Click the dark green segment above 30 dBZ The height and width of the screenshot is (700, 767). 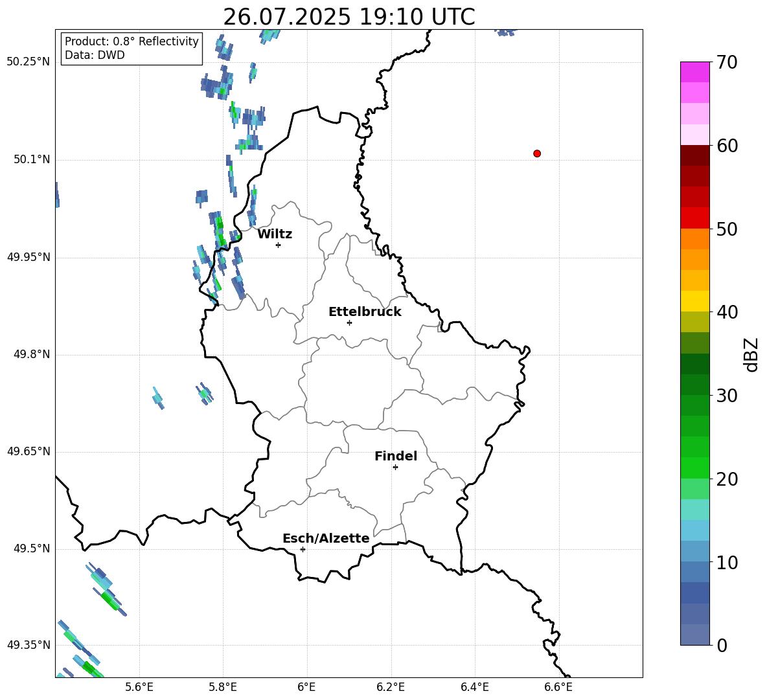coord(694,385)
